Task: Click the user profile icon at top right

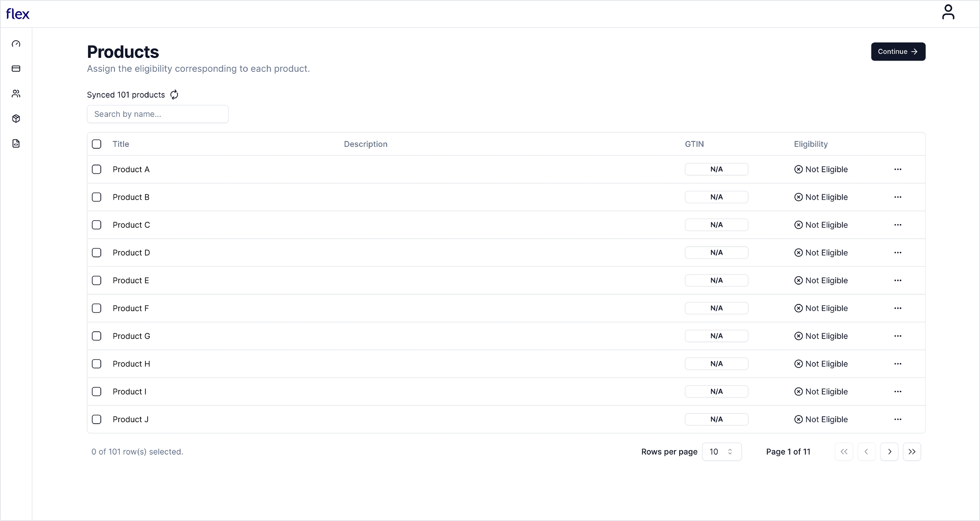Action: click(x=948, y=12)
